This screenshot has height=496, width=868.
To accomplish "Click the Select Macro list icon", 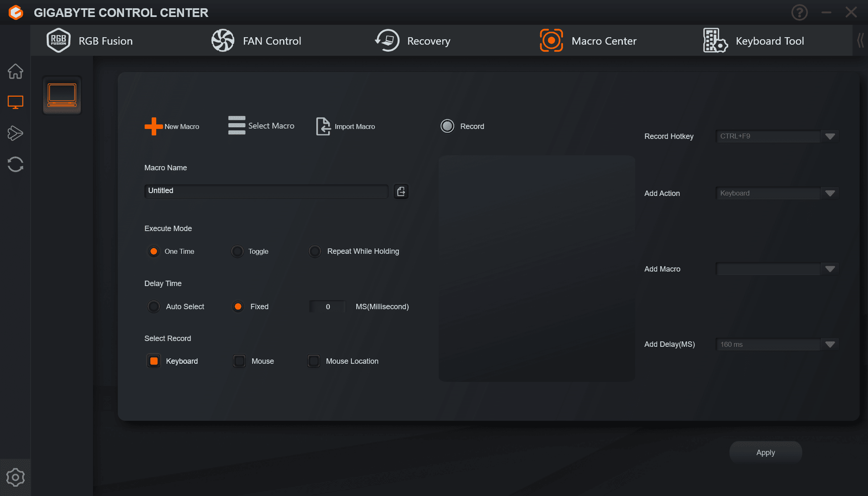I will tap(237, 125).
